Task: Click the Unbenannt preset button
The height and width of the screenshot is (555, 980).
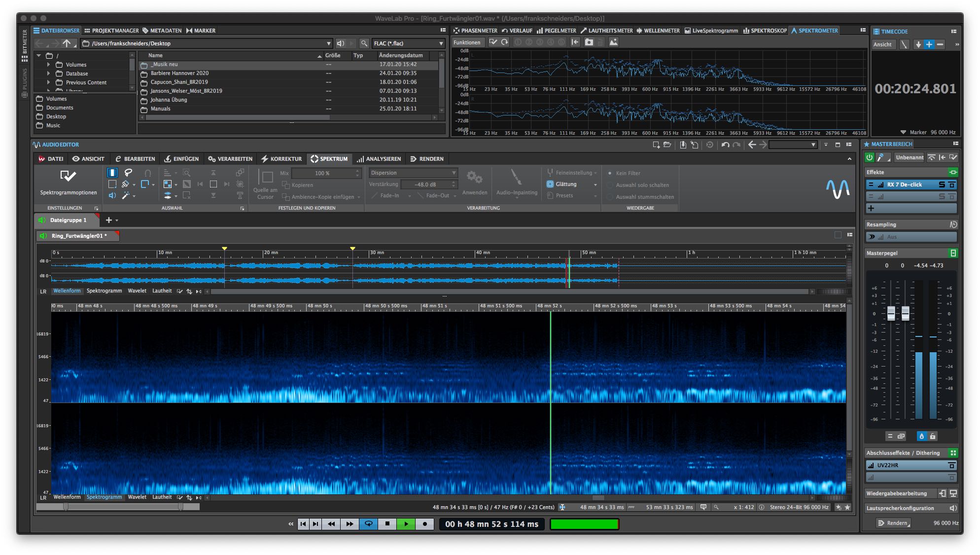Action: [x=910, y=157]
